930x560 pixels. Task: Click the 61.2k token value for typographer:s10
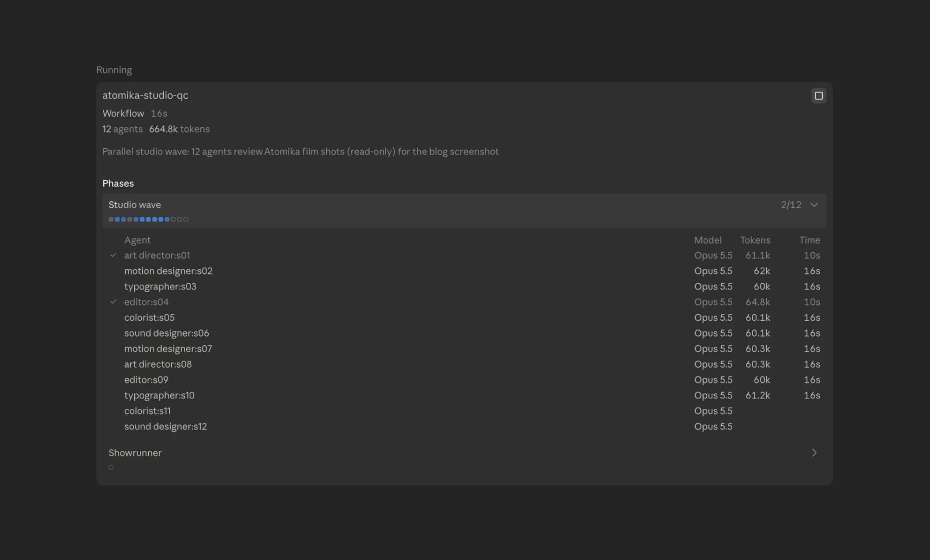[x=758, y=395]
